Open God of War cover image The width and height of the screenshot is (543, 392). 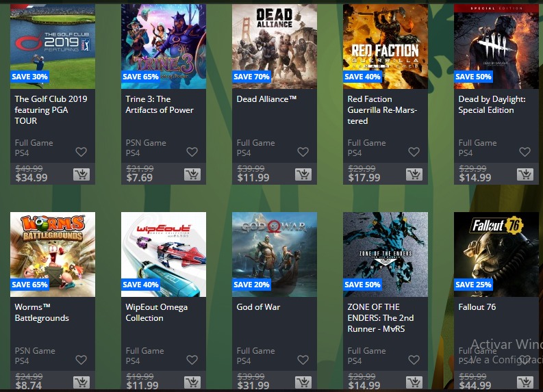(x=275, y=254)
